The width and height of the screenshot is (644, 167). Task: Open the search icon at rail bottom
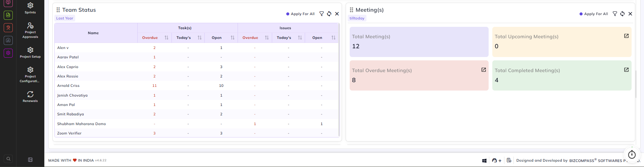pyautogui.click(x=8, y=159)
